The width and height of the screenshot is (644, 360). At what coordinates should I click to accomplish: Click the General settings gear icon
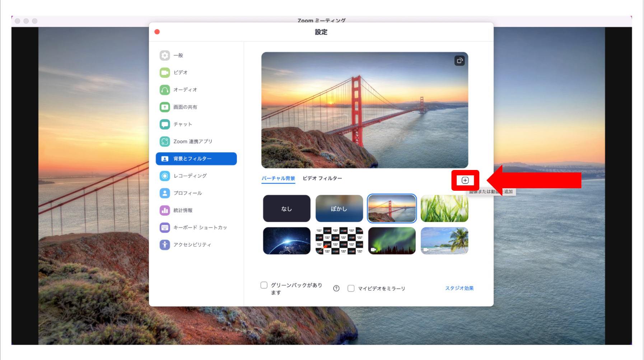coord(165,56)
